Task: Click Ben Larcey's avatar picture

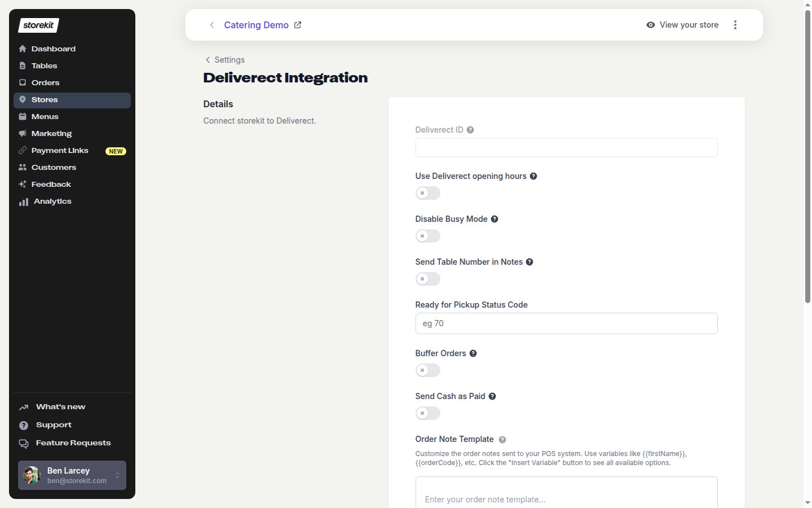Action: point(32,475)
